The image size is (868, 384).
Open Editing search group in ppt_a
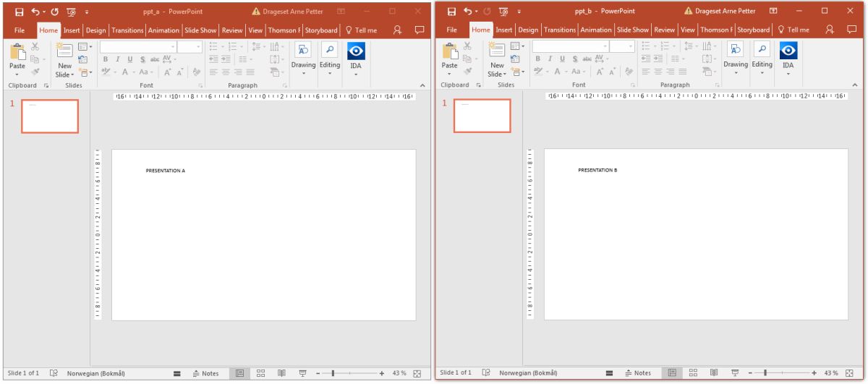pyautogui.click(x=329, y=58)
